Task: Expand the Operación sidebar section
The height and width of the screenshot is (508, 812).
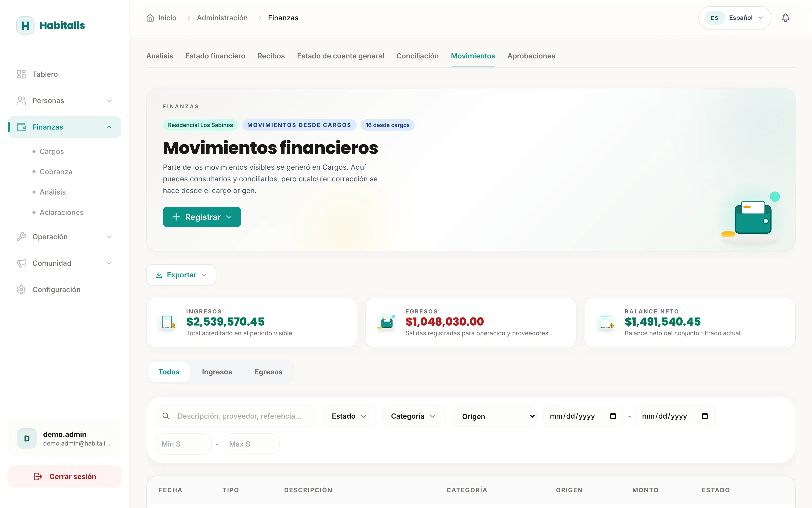Action: [109, 237]
